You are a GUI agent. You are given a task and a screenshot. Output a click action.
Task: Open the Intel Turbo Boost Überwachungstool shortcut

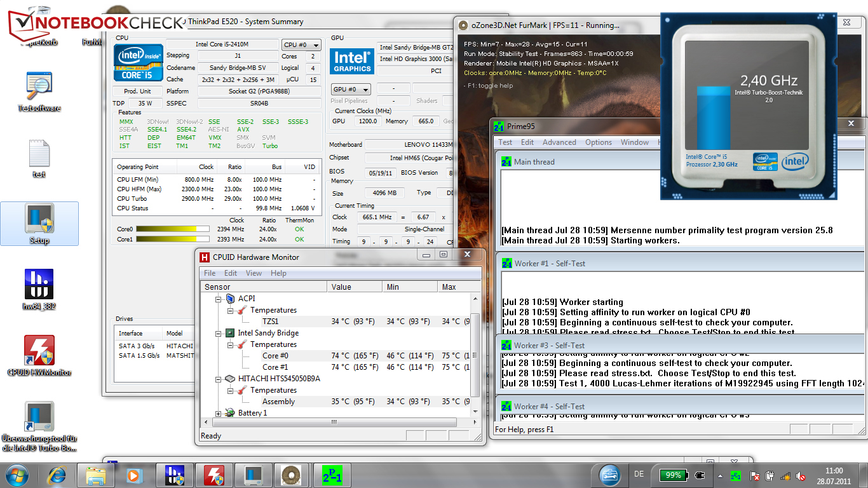pyautogui.click(x=39, y=427)
